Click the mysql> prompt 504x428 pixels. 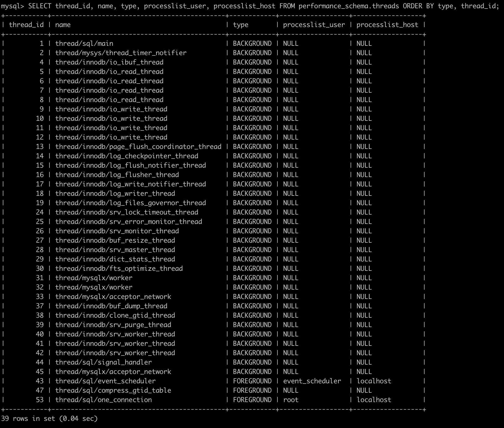click(x=13, y=6)
